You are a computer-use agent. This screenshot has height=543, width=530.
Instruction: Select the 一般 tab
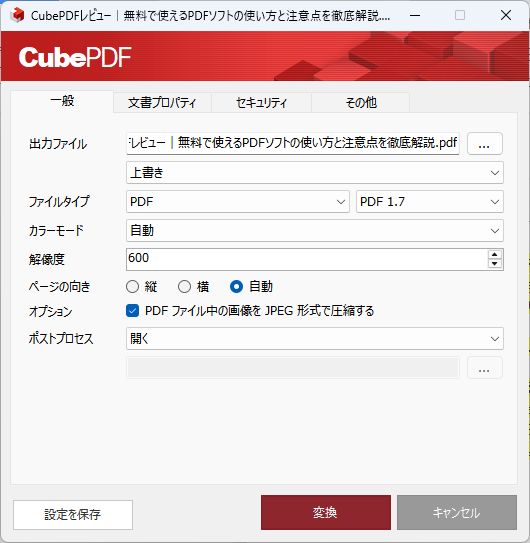coord(62,101)
